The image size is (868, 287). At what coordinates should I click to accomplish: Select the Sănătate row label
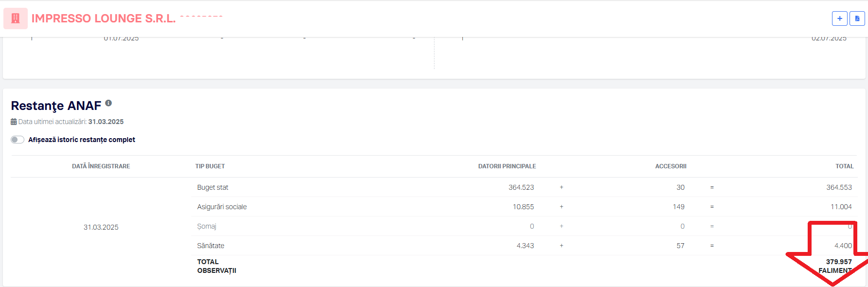click(211, 246)
